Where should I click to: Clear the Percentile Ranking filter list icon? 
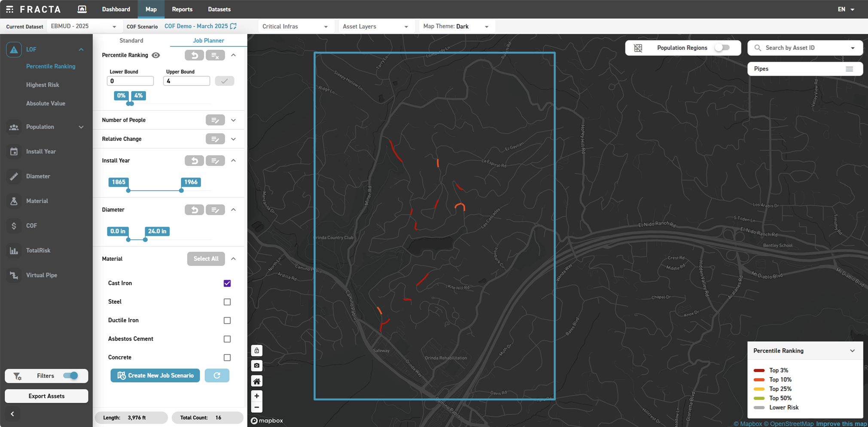tap(215, 55)
